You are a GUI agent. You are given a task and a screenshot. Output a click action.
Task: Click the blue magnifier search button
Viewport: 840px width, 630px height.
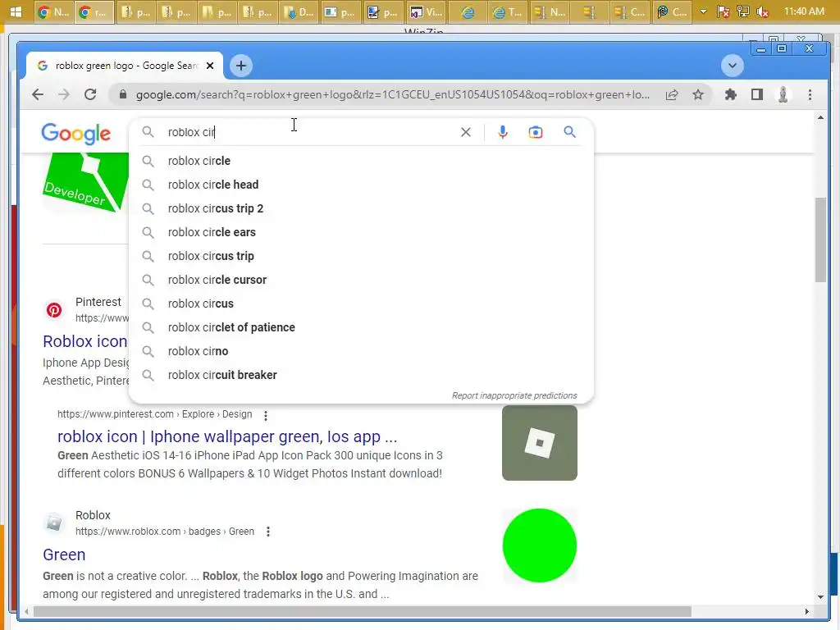[569, 132]
